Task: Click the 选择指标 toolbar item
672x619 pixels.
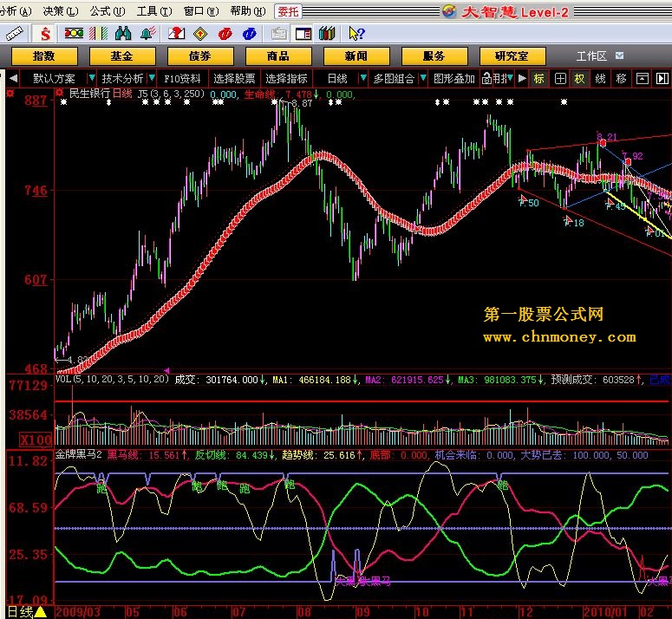Action: click(x=286, y=79)
